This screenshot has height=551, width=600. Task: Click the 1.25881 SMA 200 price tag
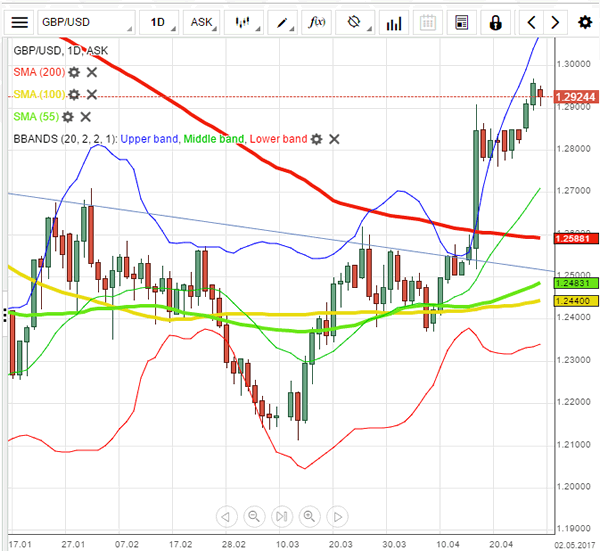pyautogui.click(x=576, y=239)
